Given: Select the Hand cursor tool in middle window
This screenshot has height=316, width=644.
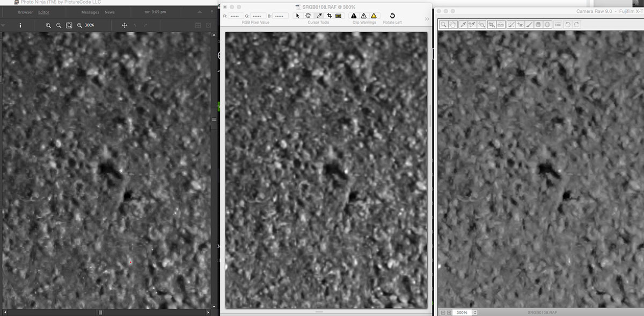Looking at the screenshot, I should (x=308, y=16).
